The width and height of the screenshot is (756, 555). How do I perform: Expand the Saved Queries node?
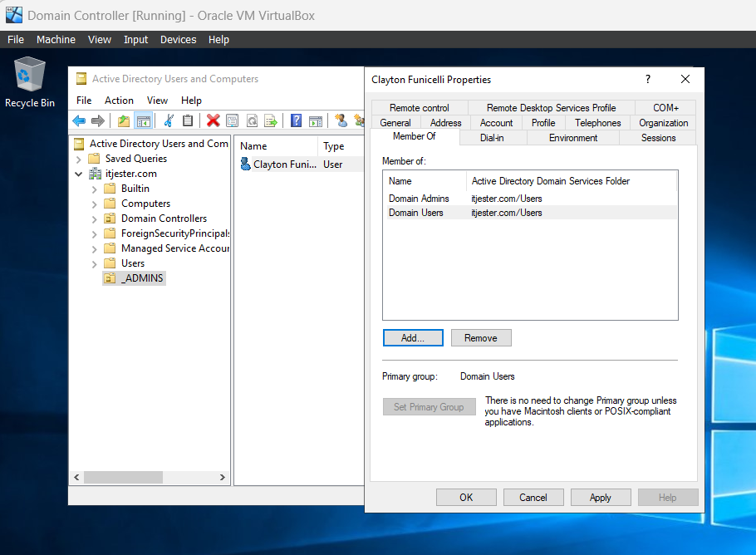pos(79,160)
